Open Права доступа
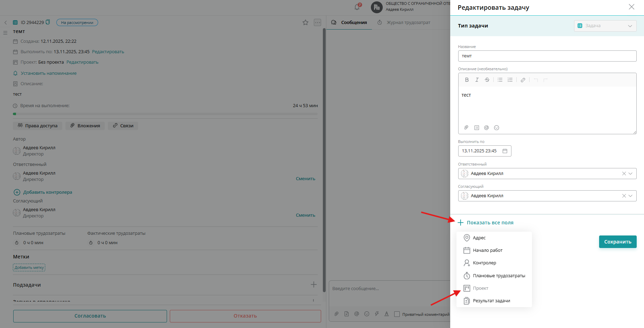 38,126
